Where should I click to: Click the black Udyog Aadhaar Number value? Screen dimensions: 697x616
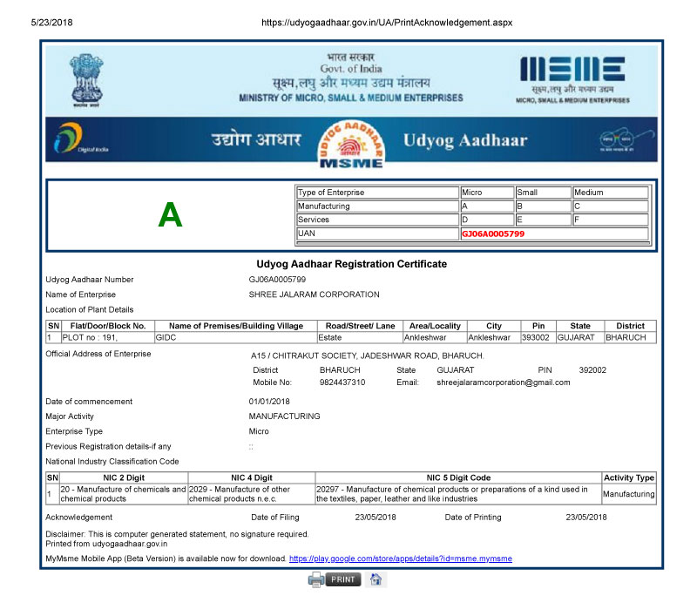tap(277, 280)
